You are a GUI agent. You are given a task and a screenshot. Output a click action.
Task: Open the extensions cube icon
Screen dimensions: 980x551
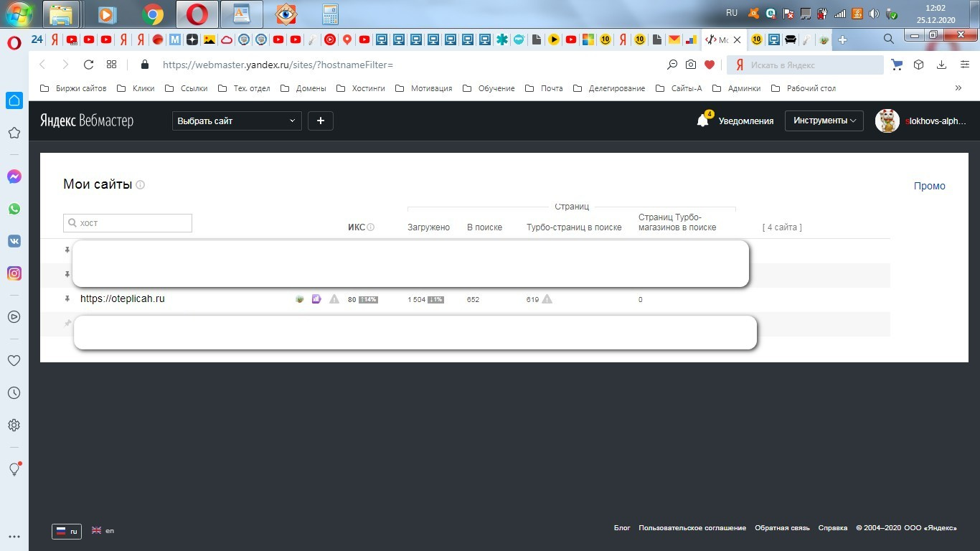pyautogui.click(x=919, y=65)
